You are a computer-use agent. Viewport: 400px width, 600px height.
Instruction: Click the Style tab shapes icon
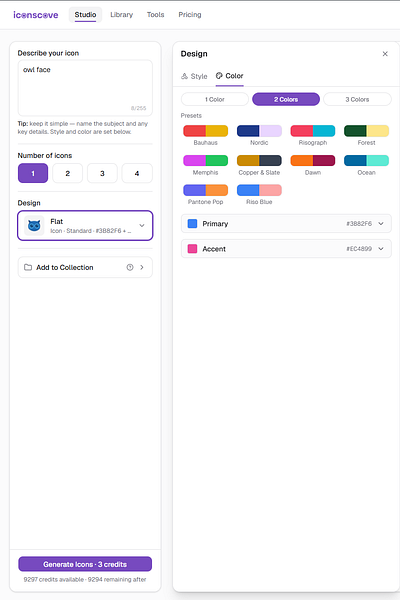tap(184, 76)
